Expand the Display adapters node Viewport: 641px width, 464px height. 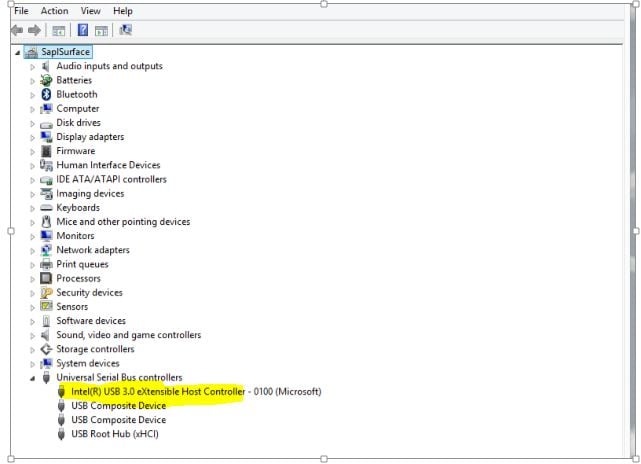32,137
